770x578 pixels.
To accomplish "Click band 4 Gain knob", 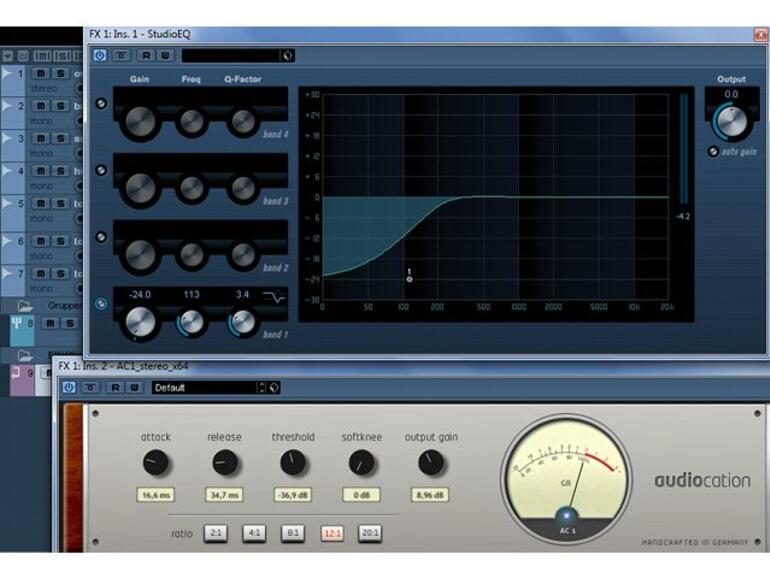I will pyautogui.click(x=140, y=121).
